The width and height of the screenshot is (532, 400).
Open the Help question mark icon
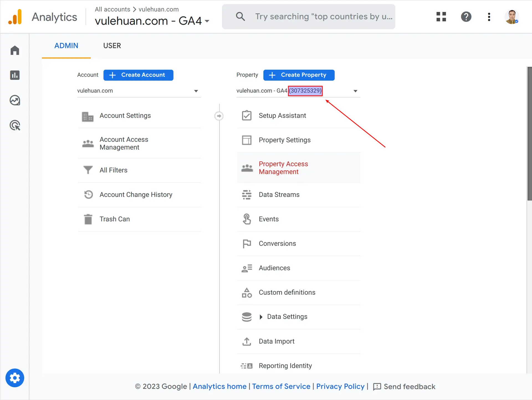(x=466, y=17)
